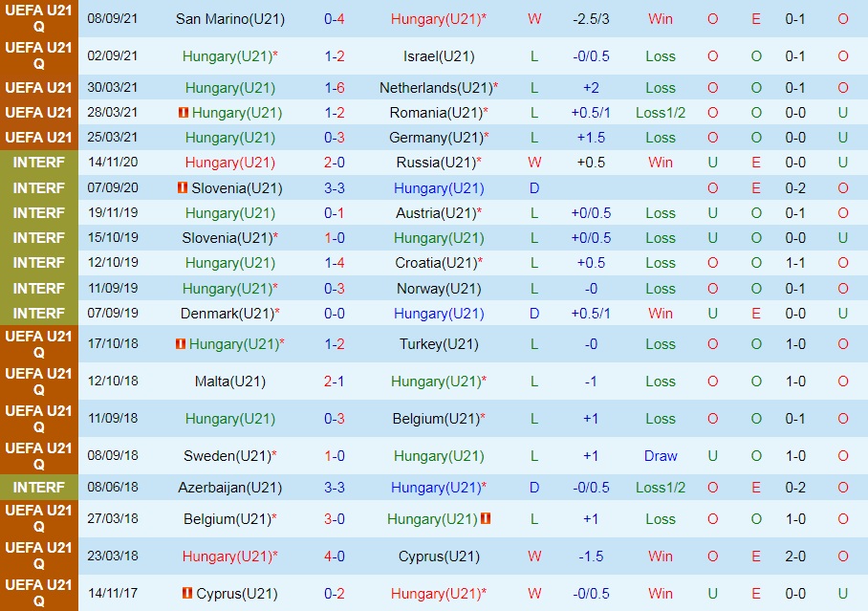Open Slovenia(U21) home team on 15/10/19
The height and width of the screenshot is (611, 868).
[x=229, y=238]
